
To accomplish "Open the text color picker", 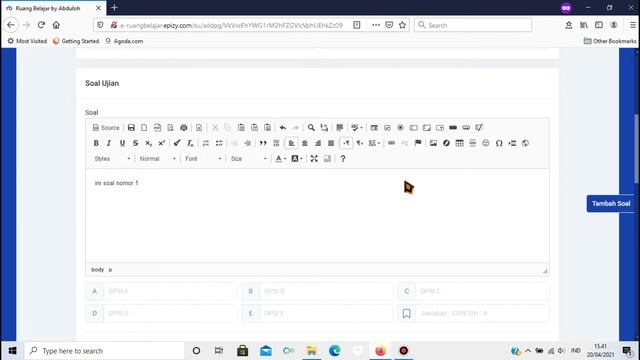I will click(280, 159).
